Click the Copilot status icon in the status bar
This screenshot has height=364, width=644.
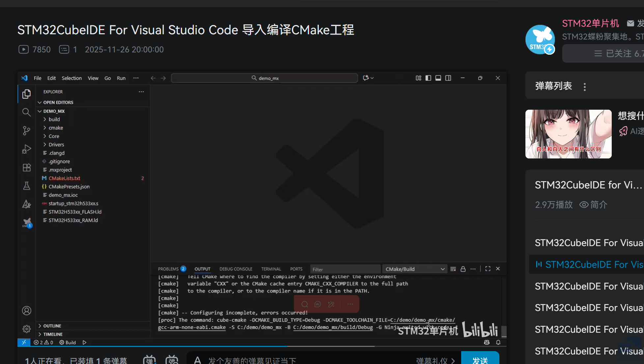click(487, 342)
